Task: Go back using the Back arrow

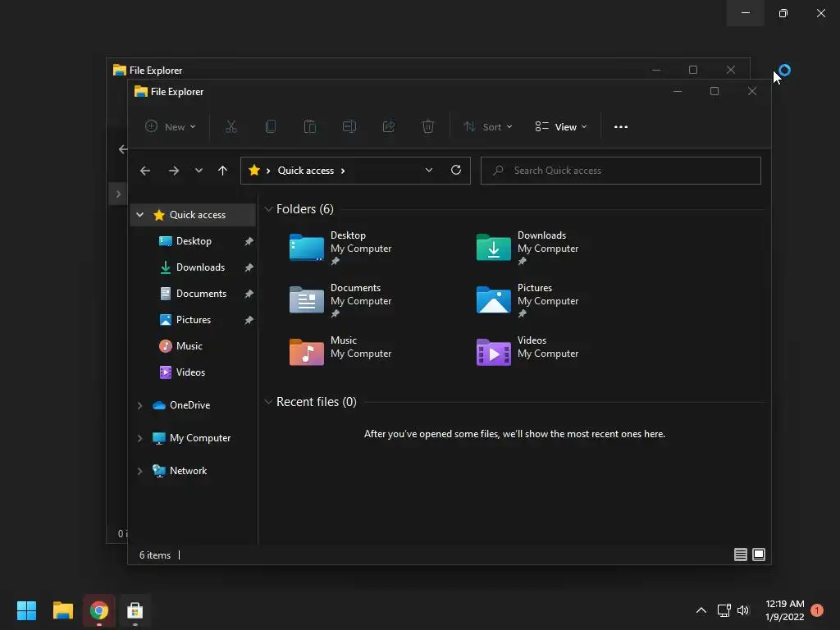Action: coord(145,171)
